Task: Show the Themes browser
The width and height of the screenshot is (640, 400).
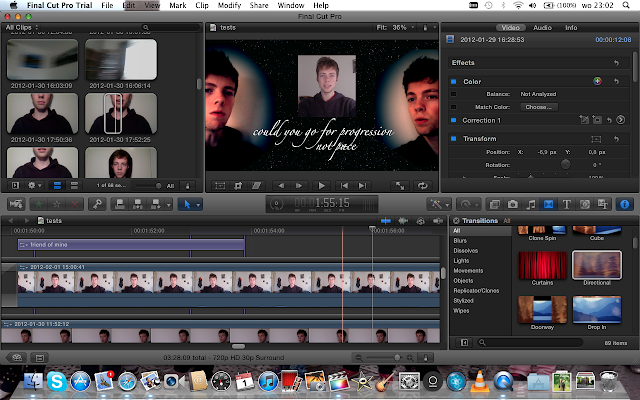Action: click(x=602, y=204)
